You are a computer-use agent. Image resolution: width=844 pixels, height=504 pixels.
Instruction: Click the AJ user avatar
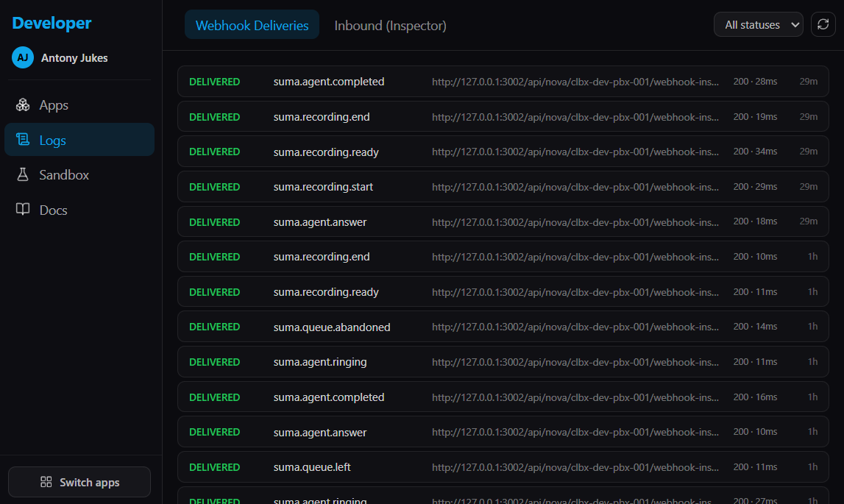(23, 57)
